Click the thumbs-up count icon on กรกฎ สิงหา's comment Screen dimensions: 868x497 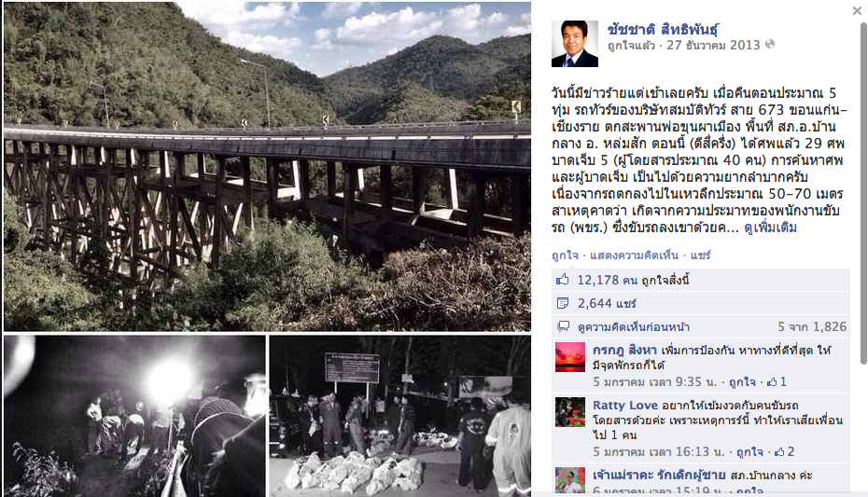772,381
